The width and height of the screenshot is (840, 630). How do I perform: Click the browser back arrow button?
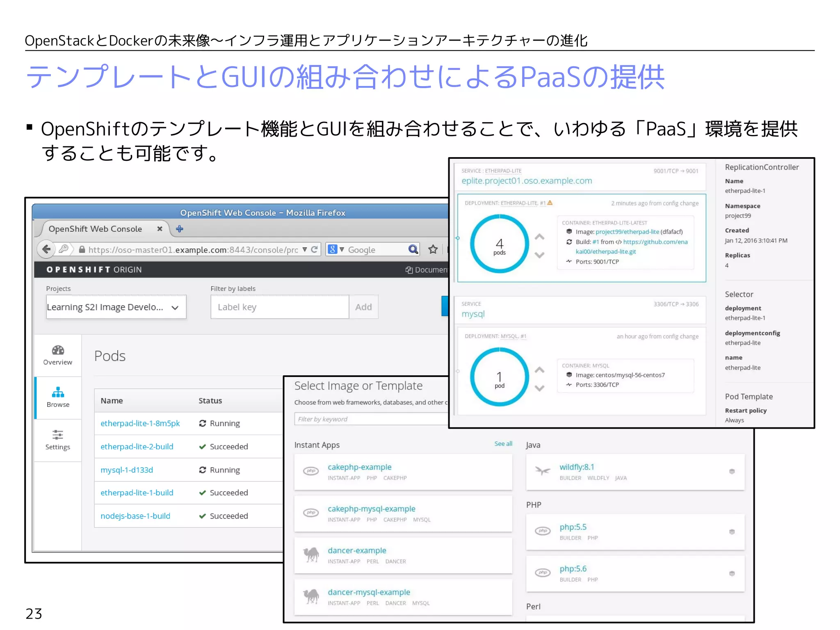coord(46,249)
